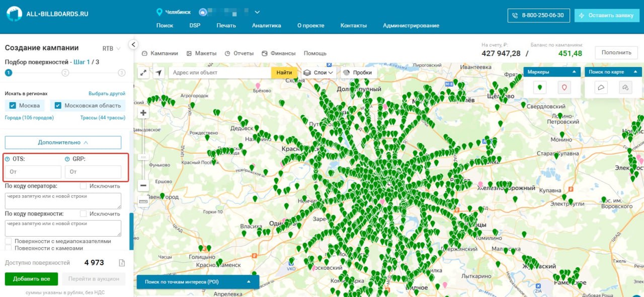
Task: Open the Слои layers dropdown
Action: [x=319, y=72]
